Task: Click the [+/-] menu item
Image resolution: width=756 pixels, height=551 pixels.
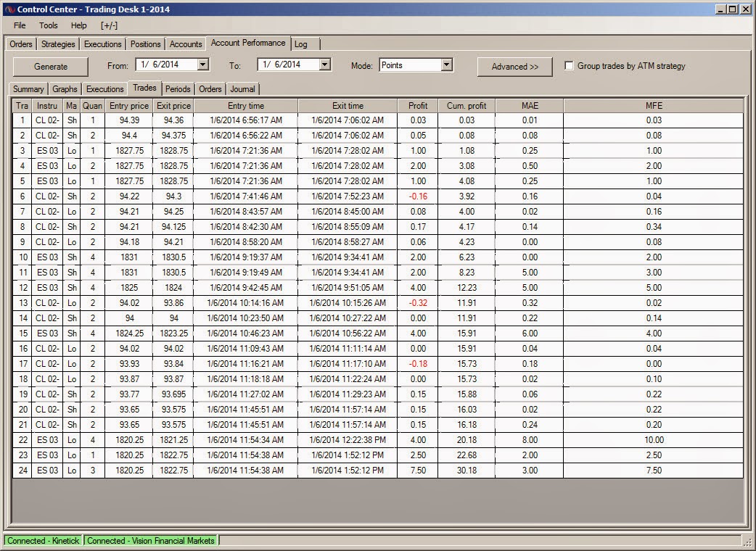Action: [109, 25]
